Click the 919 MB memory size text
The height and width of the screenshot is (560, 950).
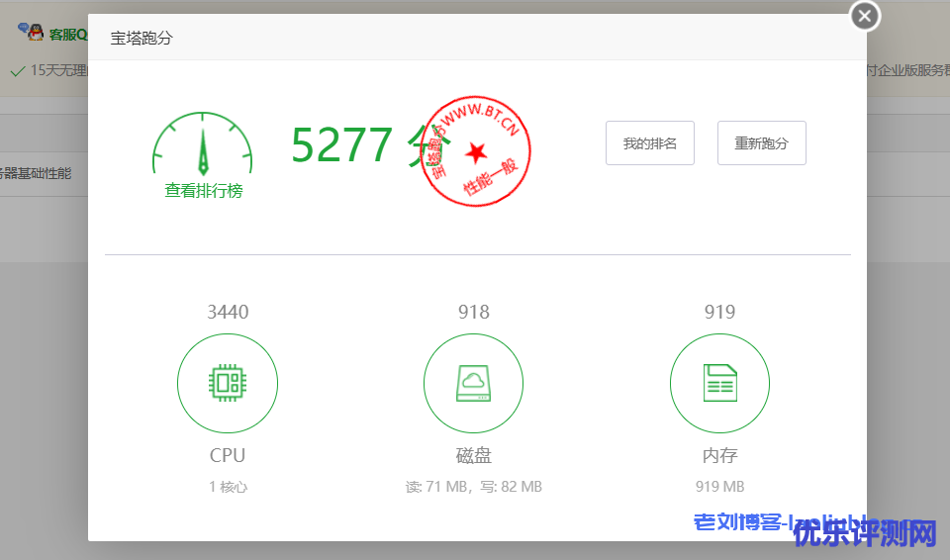719,487
